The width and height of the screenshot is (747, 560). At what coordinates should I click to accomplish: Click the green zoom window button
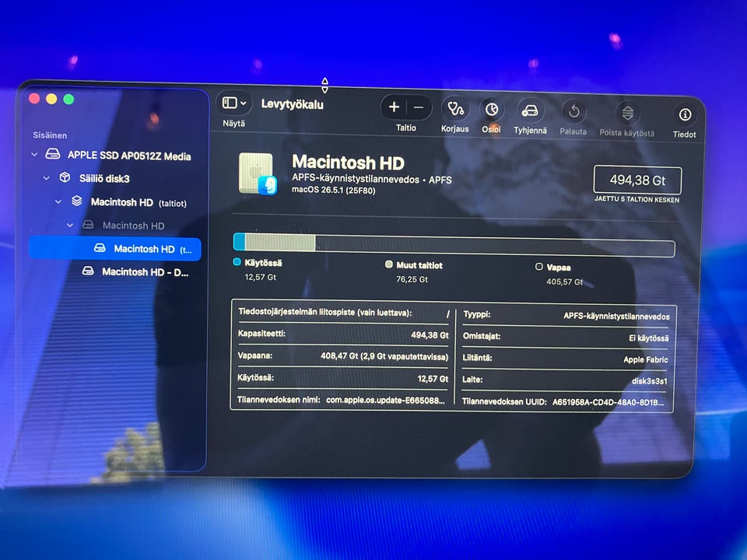[x=68, y=99]
